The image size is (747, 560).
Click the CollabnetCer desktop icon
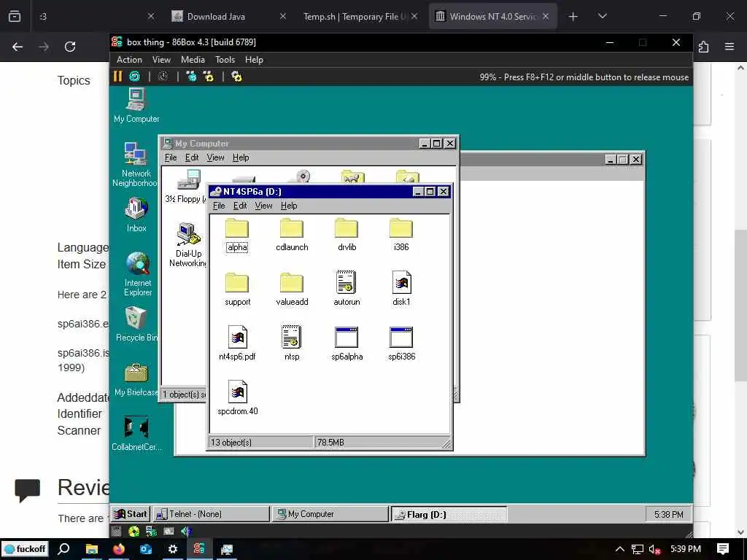coord(136,433)
